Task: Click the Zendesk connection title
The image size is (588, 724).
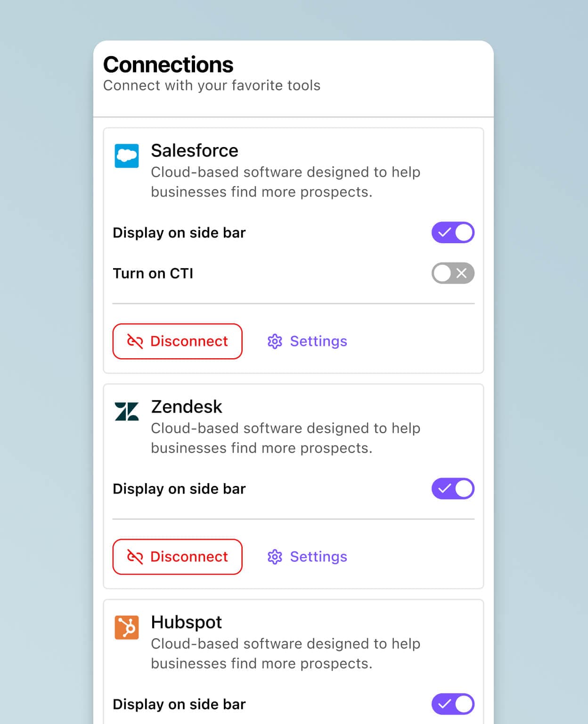Action: [x=187, y=407]
